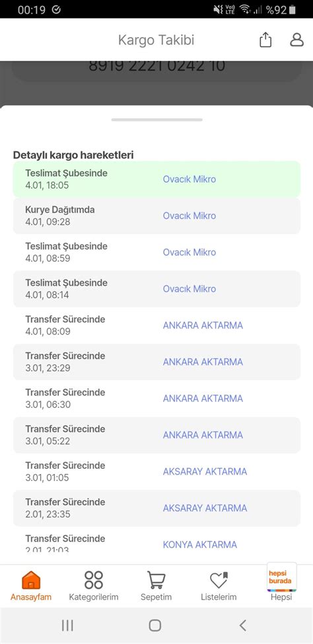Select highlighted Teslimat Şubesinde 18:05 entry
Image resolution: width=313 pixels, height=644 pixels.
click(x=156, y=179)
